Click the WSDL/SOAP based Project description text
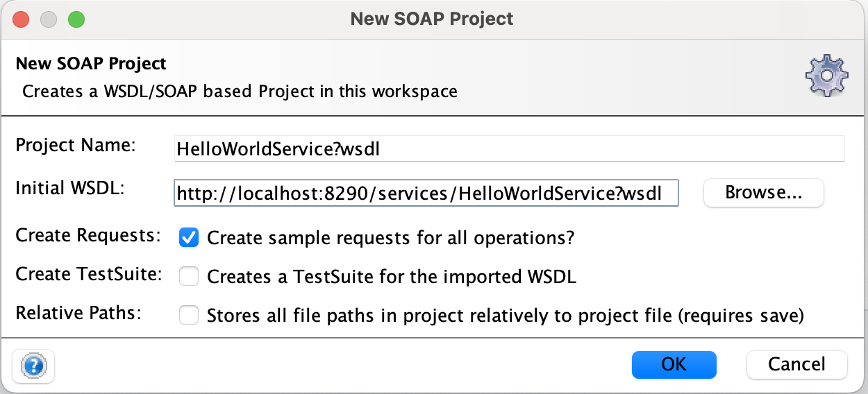Image resolution: width=868 pixels, height=394 pixels. pyautogui.click(x=240, y=92)
